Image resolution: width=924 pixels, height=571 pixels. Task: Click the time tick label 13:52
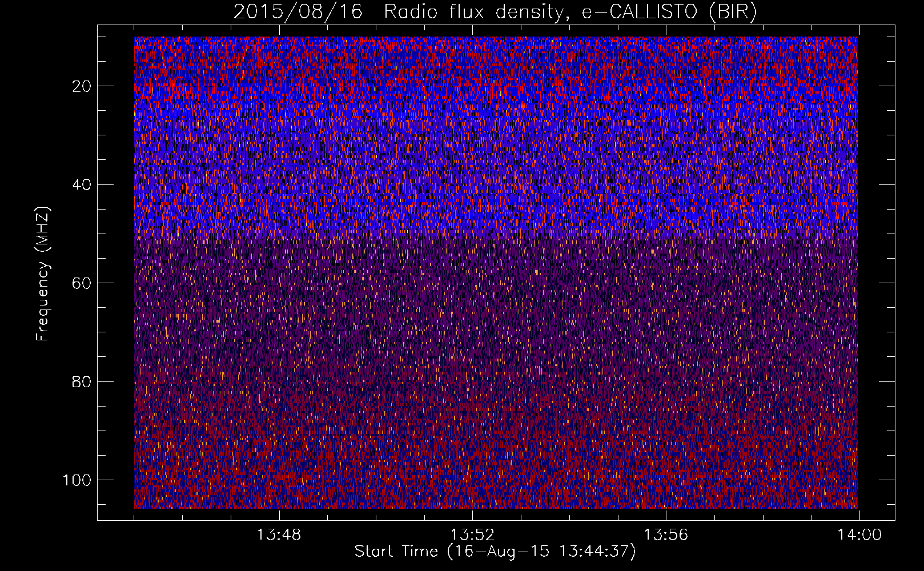pos(472,535)
